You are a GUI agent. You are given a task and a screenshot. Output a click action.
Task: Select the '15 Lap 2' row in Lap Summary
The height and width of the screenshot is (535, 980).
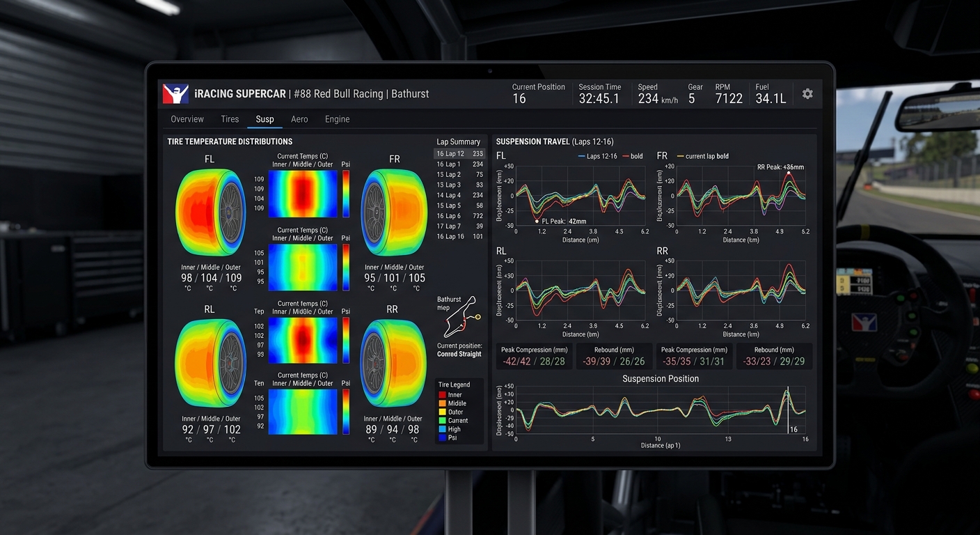point(459,175)
